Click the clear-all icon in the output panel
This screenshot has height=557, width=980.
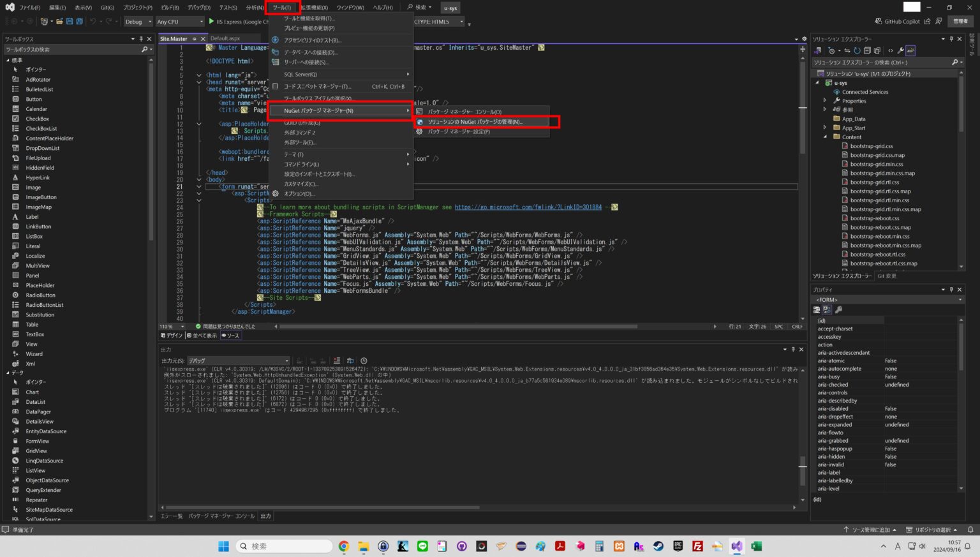pos(336,360)
